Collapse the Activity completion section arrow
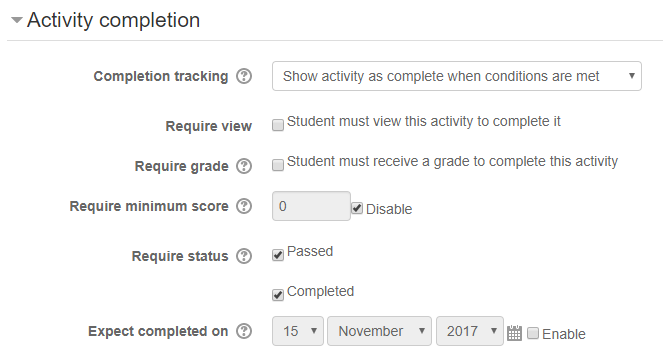 point(16,20)
